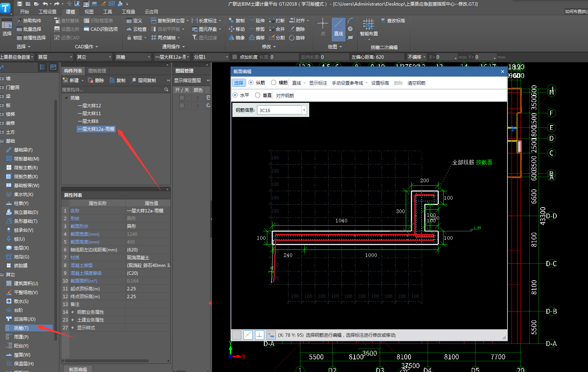Click the 长度标注 dimension tool
Viewport: 588px width, 372px height.
[x=206, y=21]
